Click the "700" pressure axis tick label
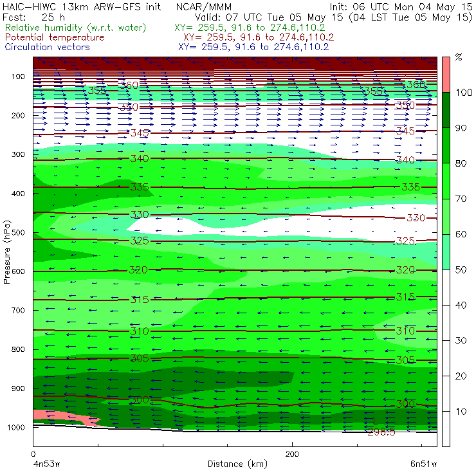Image resolution: width=476 pixels, height=476 pixels. (18, 311)
